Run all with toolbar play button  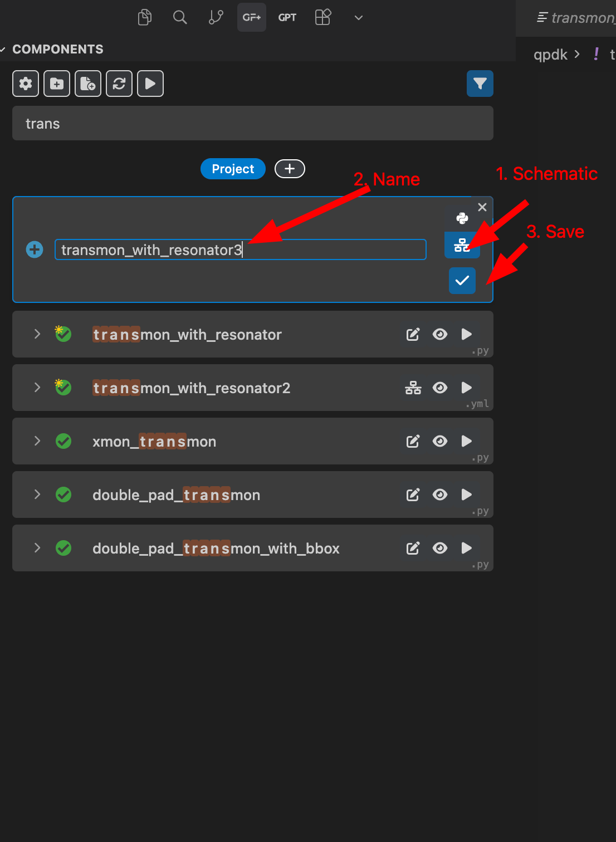point(150,84)
